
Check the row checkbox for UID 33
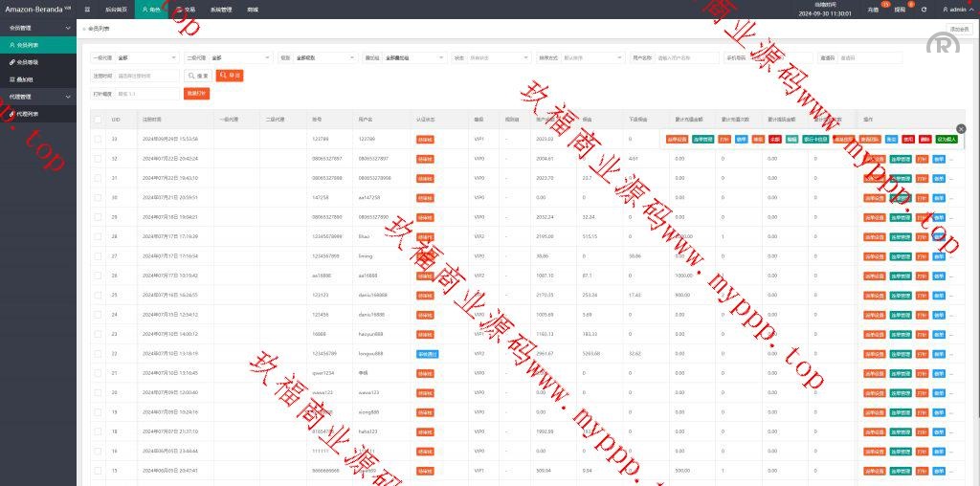click(98, 139)
